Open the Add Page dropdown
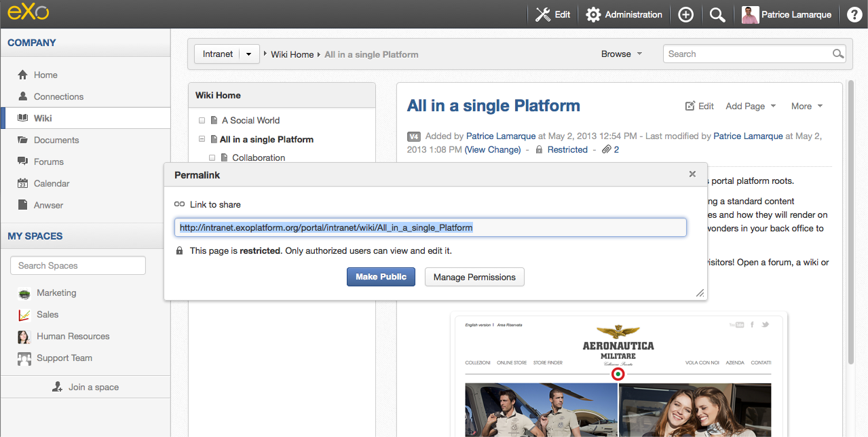 click(x=750, y=106)
